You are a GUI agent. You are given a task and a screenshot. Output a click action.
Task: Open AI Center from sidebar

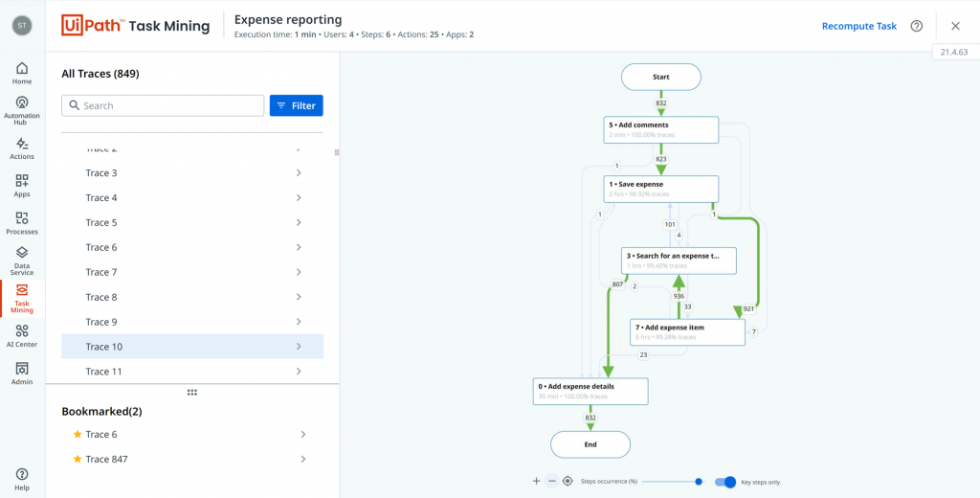click(x=23, y=336)
